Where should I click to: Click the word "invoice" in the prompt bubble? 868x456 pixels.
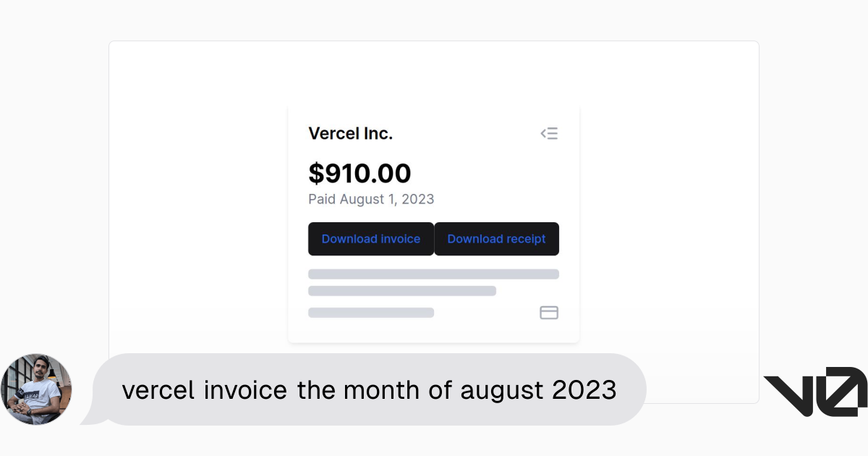(246, 391)
